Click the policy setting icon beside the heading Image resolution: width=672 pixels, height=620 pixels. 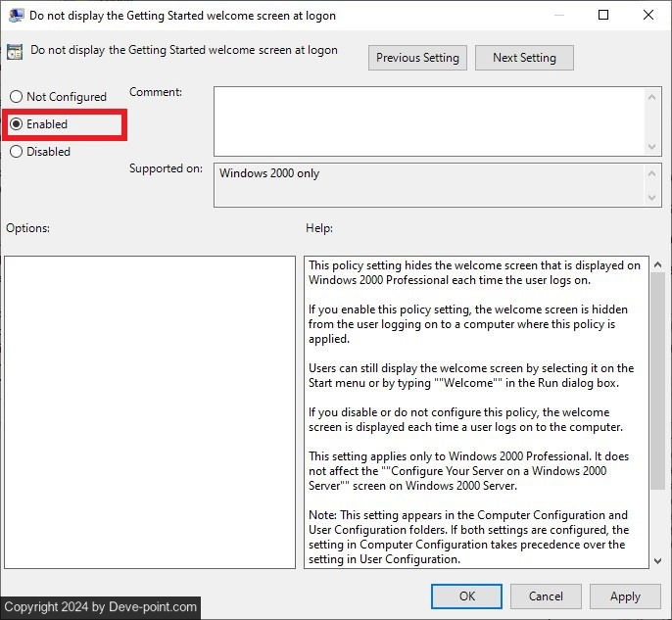16,52
